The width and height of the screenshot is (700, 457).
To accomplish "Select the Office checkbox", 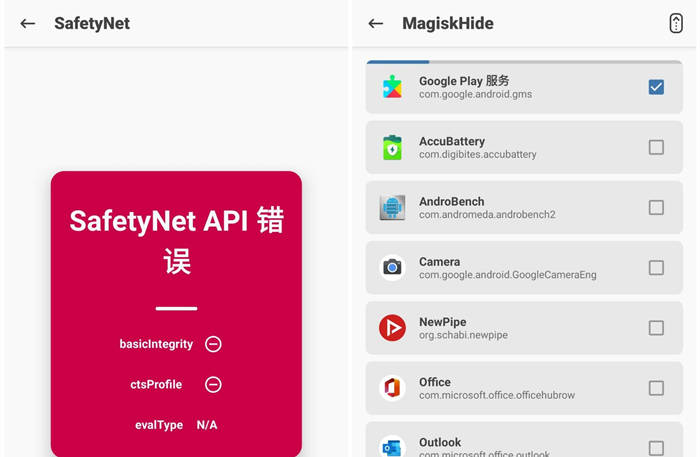I will coord(656,388).
